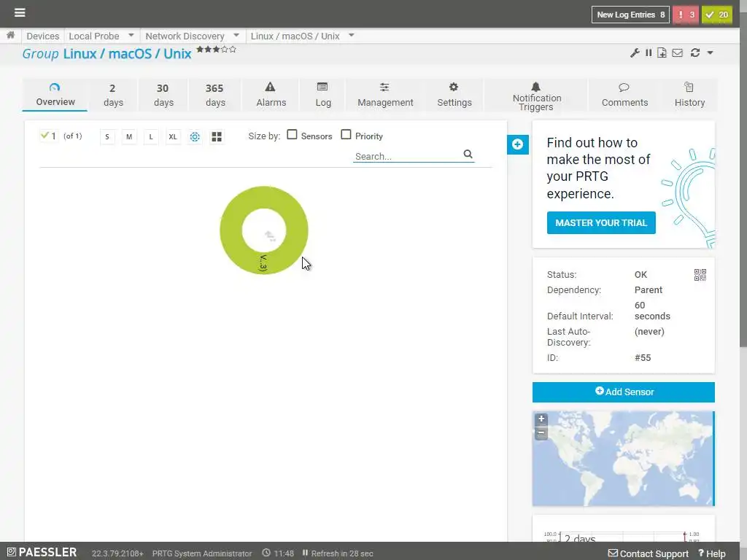Switch to the Log tab
The height and width of the screenshot is (560, 747).
(x=323, y=95)
